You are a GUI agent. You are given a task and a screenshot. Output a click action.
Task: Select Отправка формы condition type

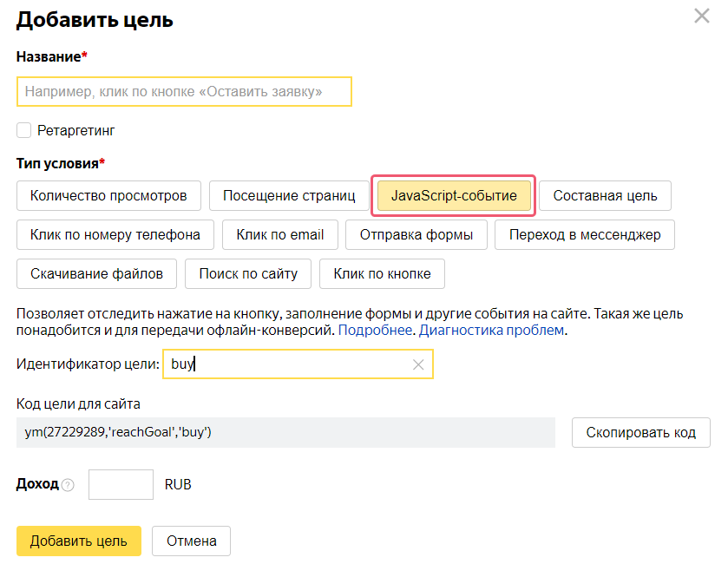pos(416,234)
